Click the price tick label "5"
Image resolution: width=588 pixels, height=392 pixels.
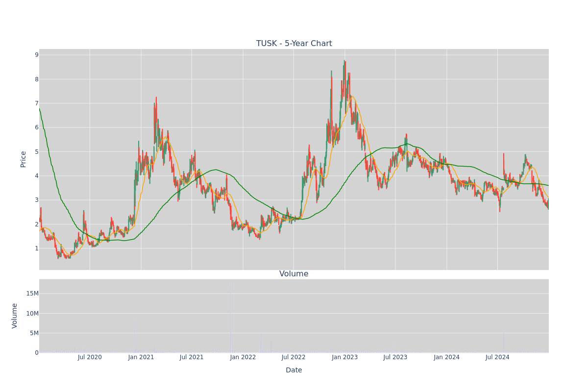point(36,151)
